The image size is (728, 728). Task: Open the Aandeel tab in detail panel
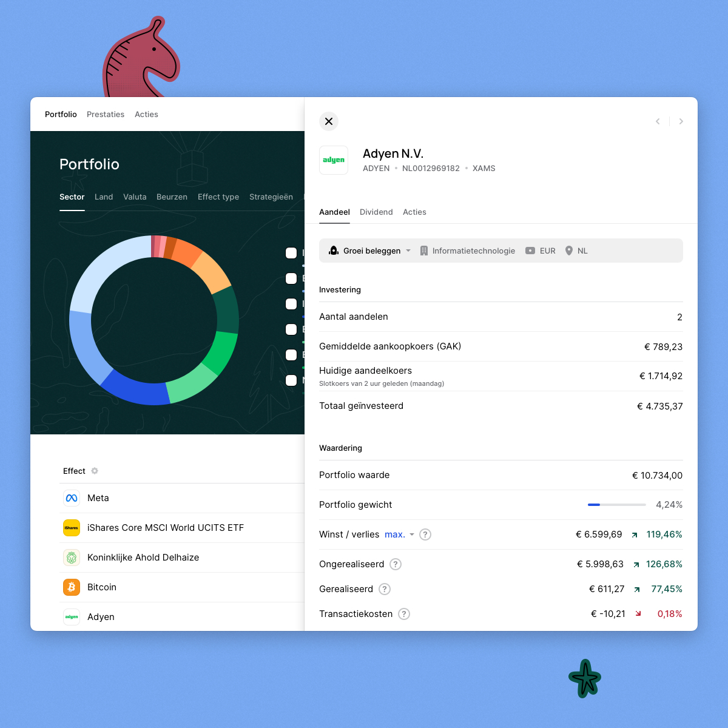pyautogui.click(x=334, y=212)
